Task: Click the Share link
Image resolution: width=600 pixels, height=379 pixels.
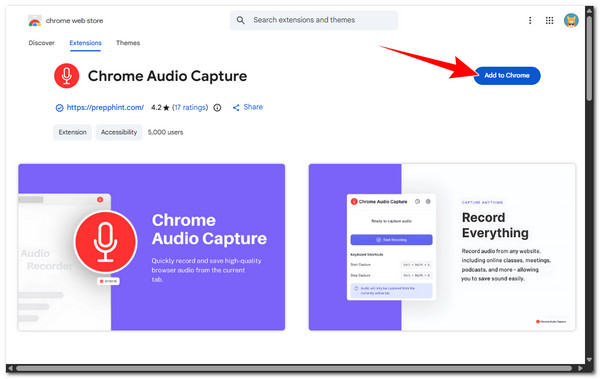Action: (248, 107)
